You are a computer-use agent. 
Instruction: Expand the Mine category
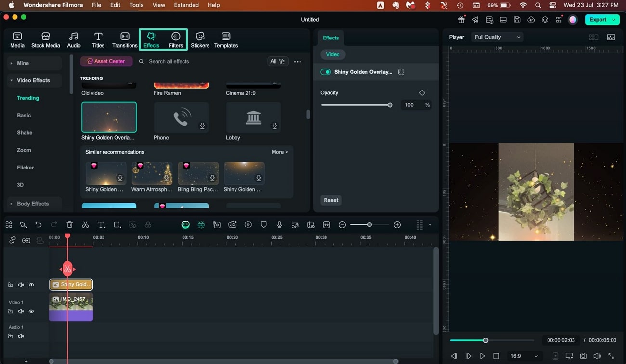(x=34, y=63)
